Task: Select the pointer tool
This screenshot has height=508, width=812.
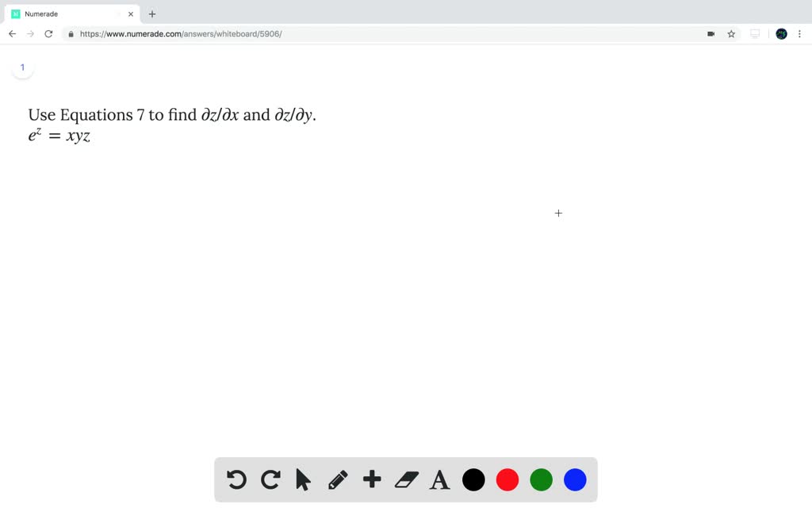Action: [304, 479]
